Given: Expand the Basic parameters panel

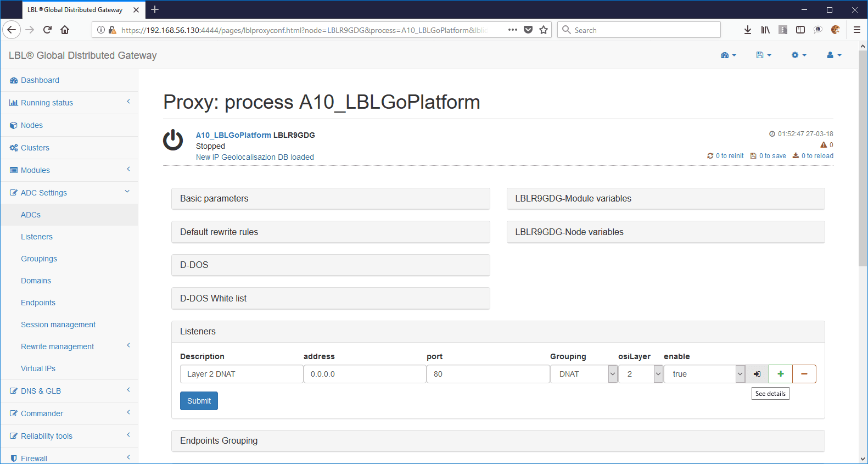Looking at the screenshot, I should click(331, 199).
